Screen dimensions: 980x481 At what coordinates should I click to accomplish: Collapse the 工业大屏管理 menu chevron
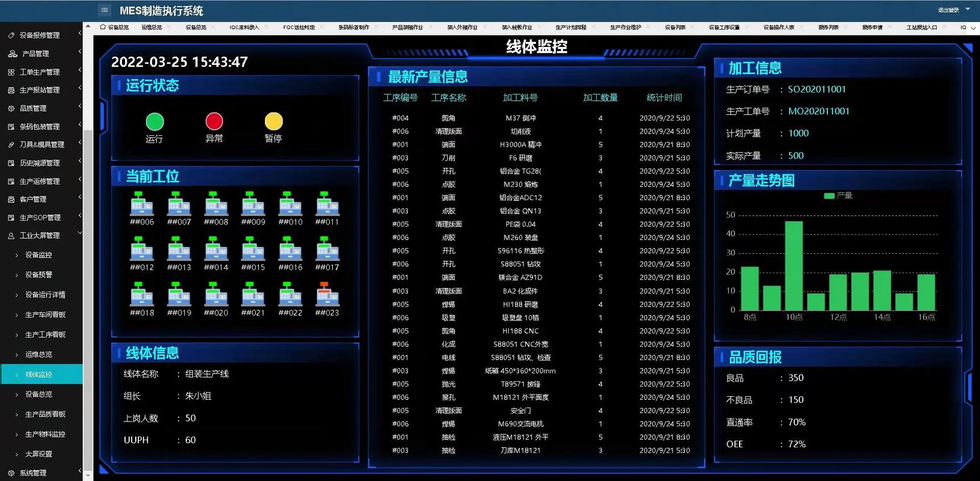[x=79, y=234]
